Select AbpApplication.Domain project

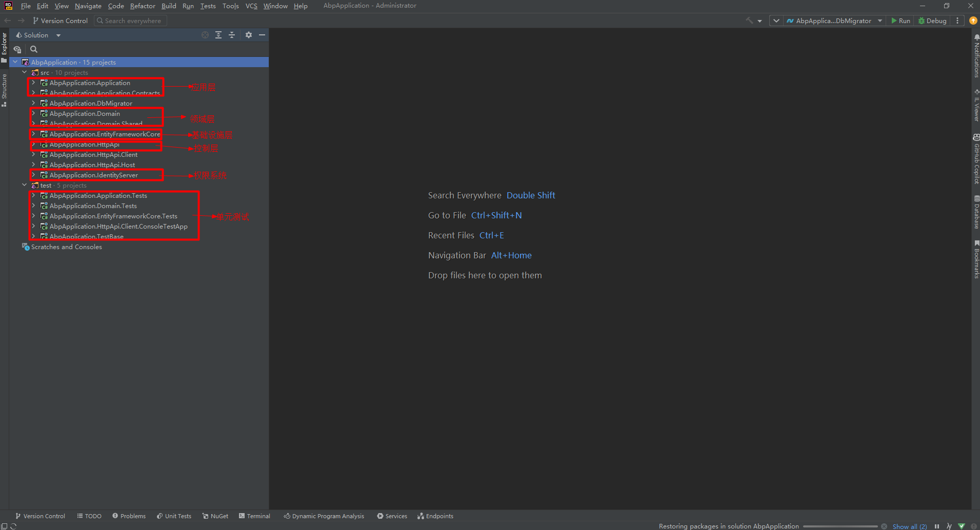(x=85, y=113)
